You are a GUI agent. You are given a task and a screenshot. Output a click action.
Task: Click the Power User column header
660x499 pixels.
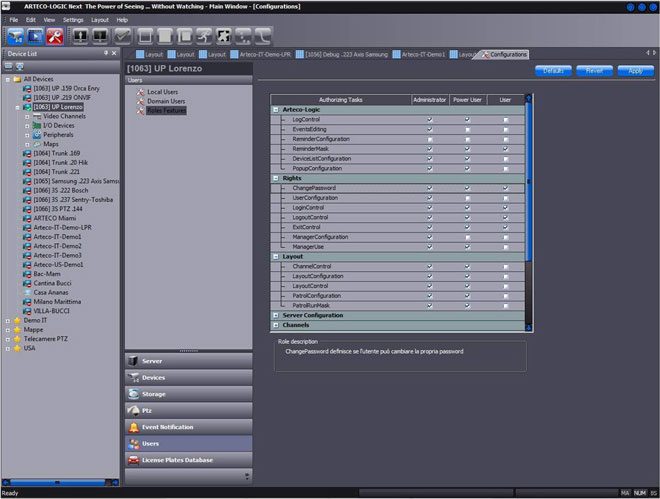(467, 100)
